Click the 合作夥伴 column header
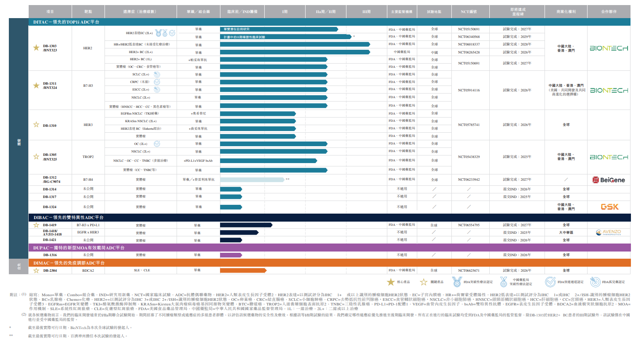Viewport: 644px width, 348px height. (x=609, y=11)
